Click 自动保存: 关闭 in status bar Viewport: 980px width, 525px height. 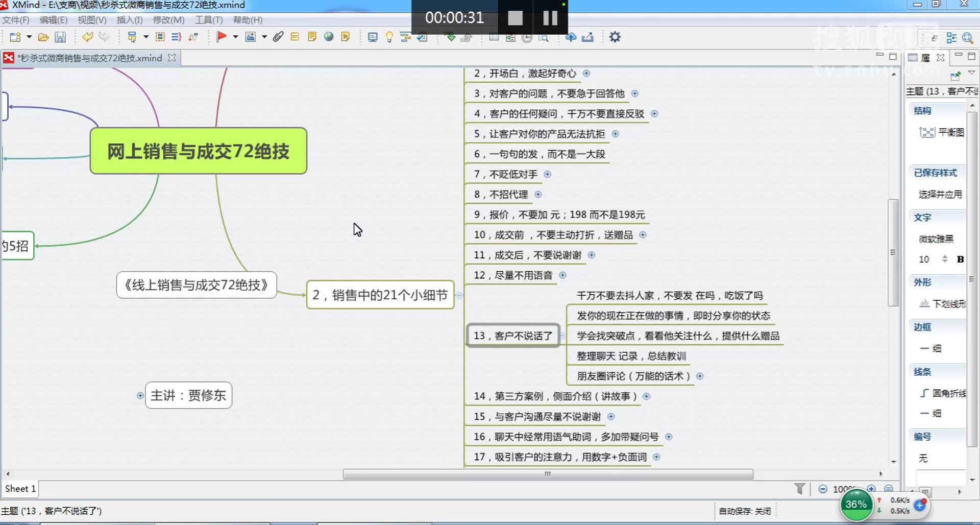[746, 511]
